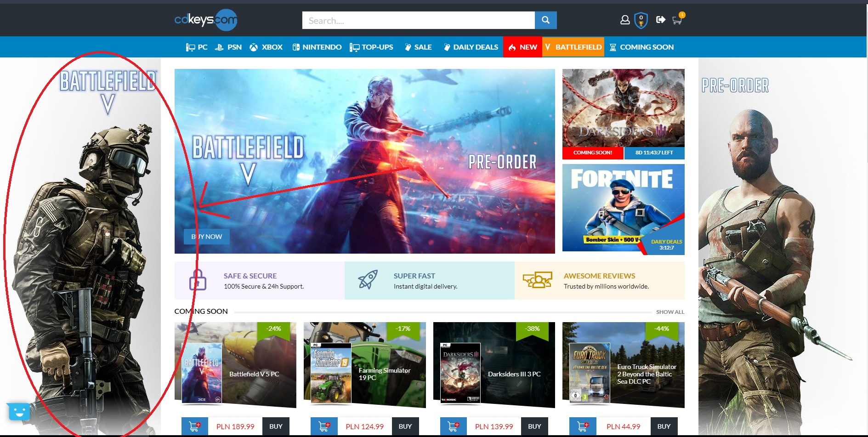868x437 pixels.
Task: Open the NINTENDO menu
Action: pos(317,47)
